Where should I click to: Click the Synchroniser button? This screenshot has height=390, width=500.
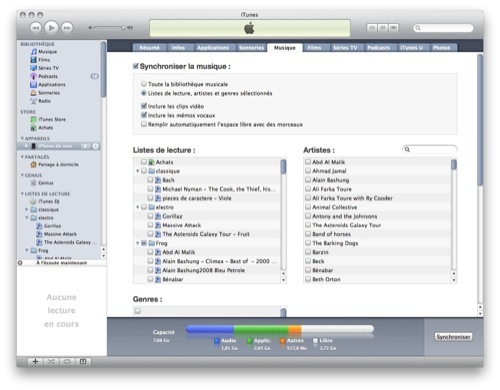tap(453, 337)
